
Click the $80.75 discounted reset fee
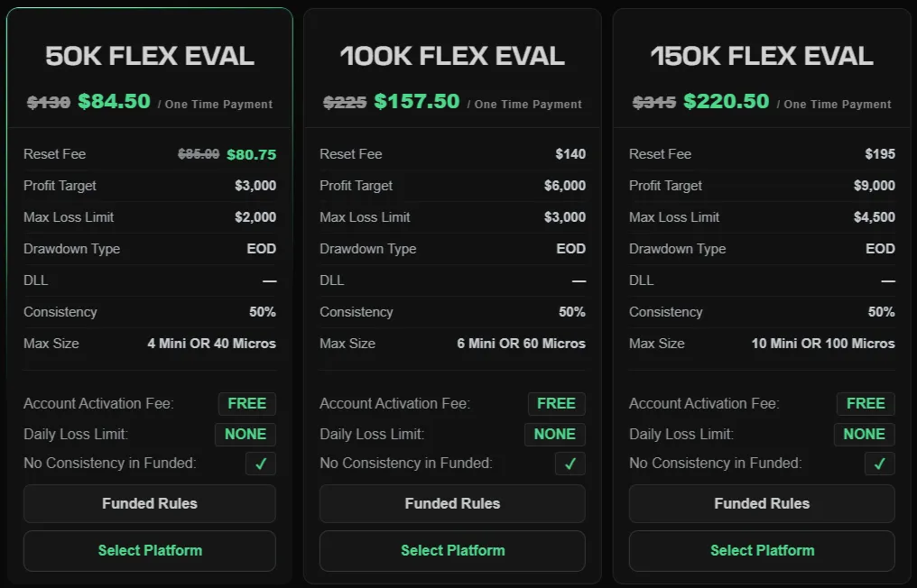tap(252, 154)
